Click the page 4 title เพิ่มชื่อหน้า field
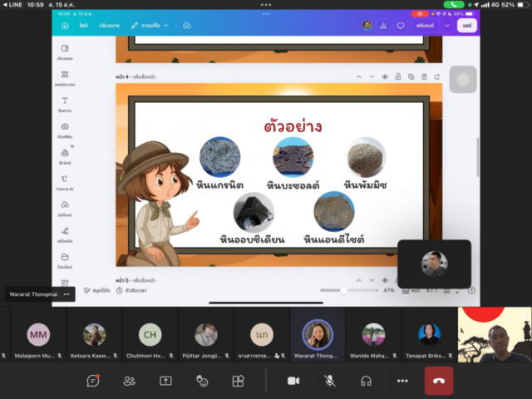This screenshot has height=399, width=532. coord(144,77)
